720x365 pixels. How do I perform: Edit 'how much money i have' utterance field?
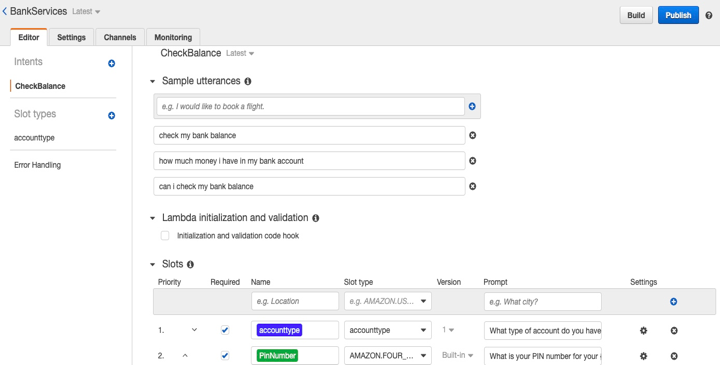point(309,161)
